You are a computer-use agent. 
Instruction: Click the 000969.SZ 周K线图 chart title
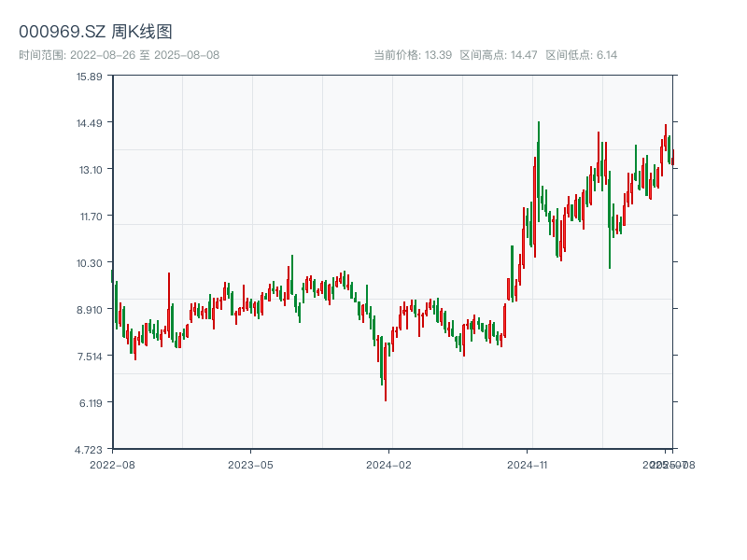click(x=95, y=32)
